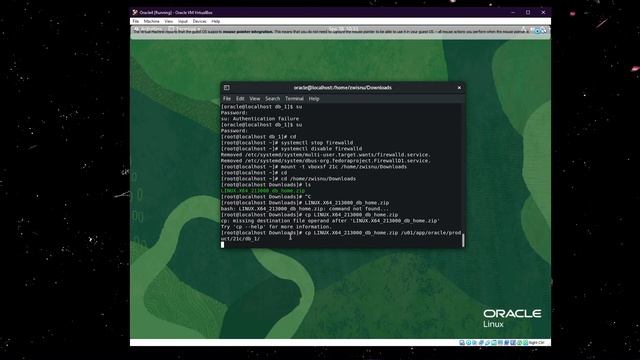
Task: Click the optical disk status icon
Action: tap(469, 342)
